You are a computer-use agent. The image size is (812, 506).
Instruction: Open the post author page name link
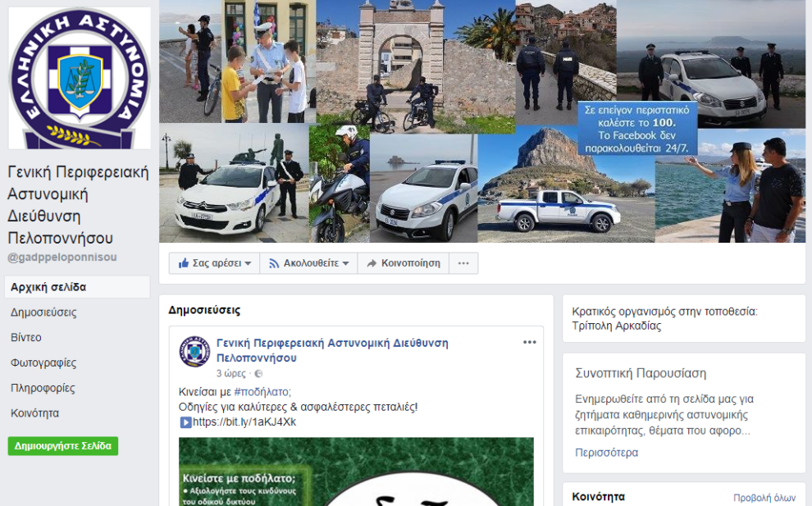coord(332,350)
